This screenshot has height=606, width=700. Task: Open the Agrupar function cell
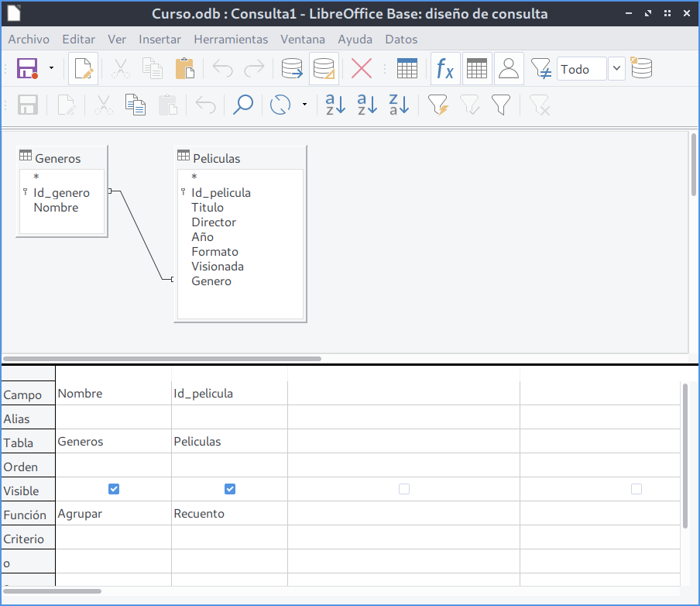(113, 513)
